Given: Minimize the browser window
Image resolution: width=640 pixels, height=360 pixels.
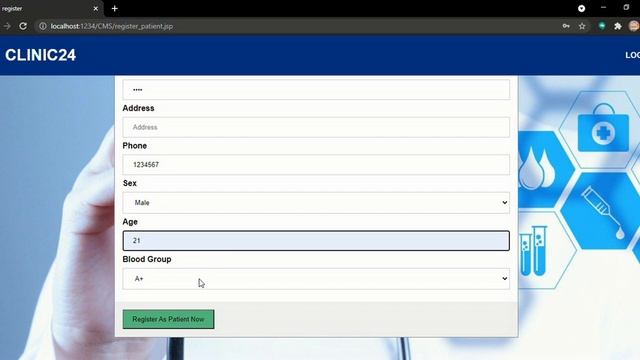Looking at the screenshot, I should [603, 7].
